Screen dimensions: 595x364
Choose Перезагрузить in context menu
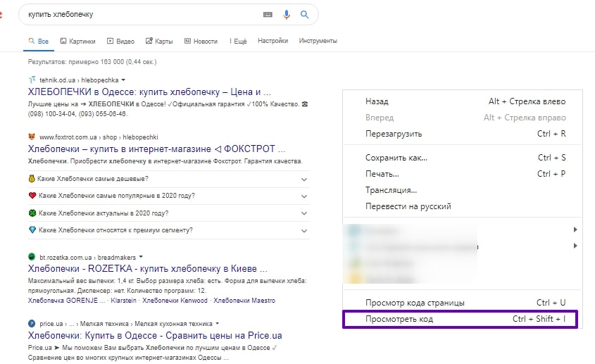tap(462, 134)
